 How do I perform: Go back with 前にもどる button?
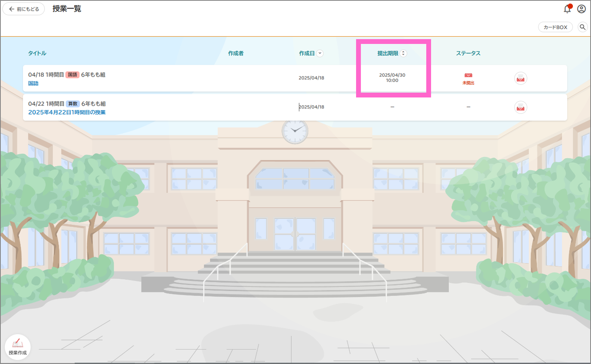coord(24,9)
